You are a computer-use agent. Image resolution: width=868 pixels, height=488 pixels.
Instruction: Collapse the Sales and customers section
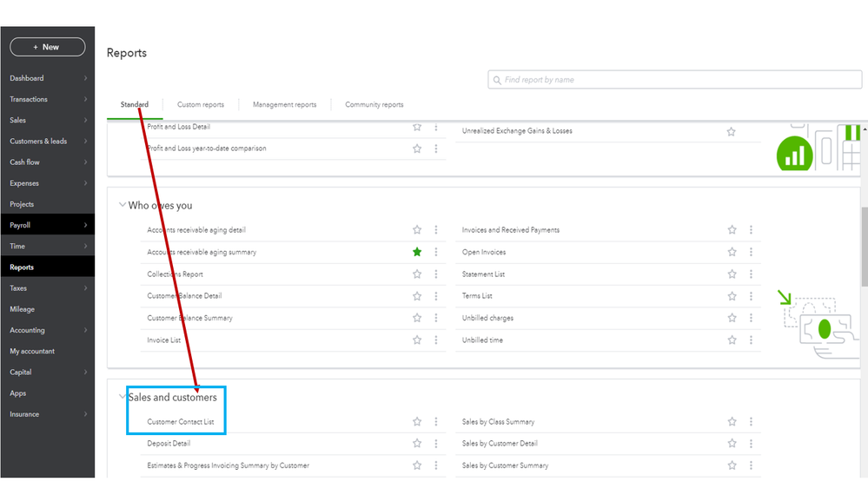point(122,398)
